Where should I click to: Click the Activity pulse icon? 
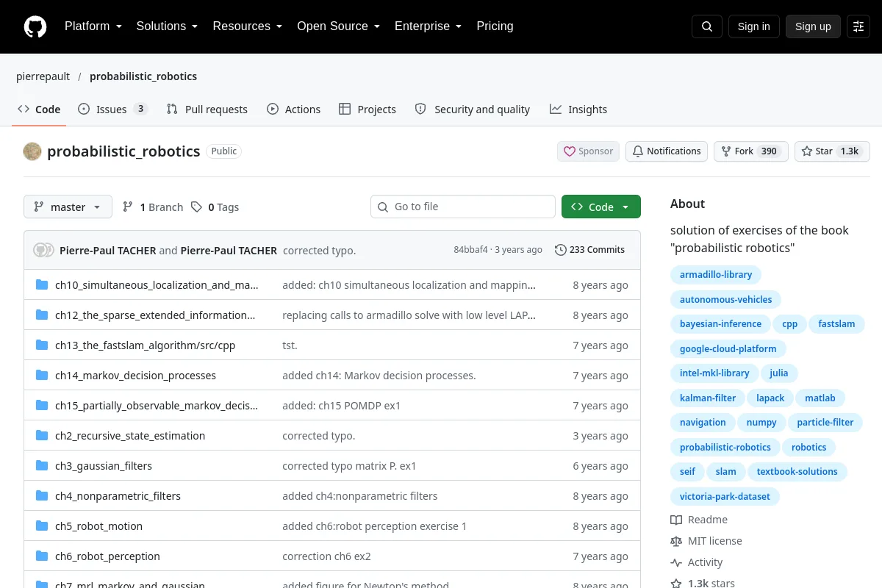pyautogui.click(x=676, y=562)
